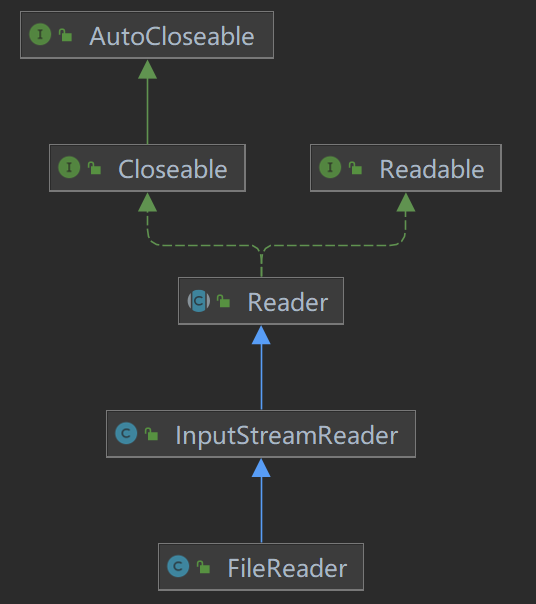Select the Readable node label
This screenshot has height=604, width=536.
coord(432,169)
